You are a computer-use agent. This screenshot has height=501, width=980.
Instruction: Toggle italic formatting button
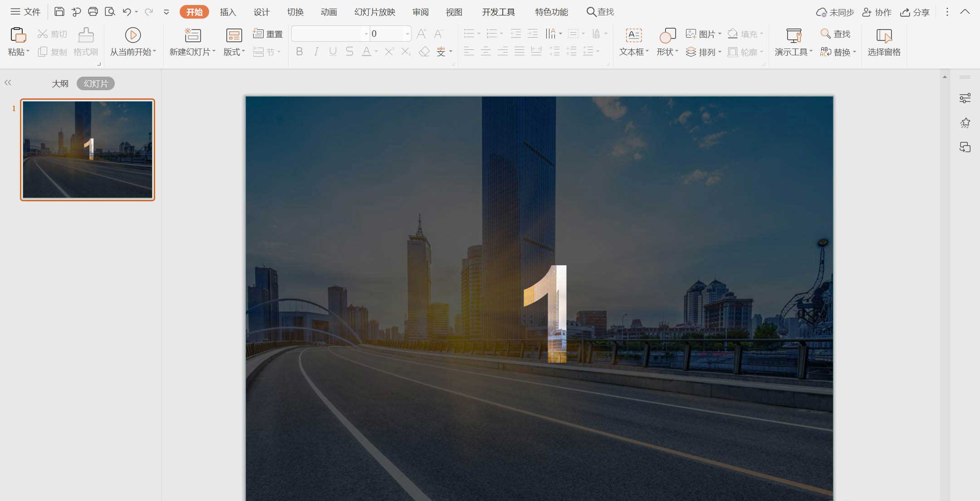click(316, 52)
